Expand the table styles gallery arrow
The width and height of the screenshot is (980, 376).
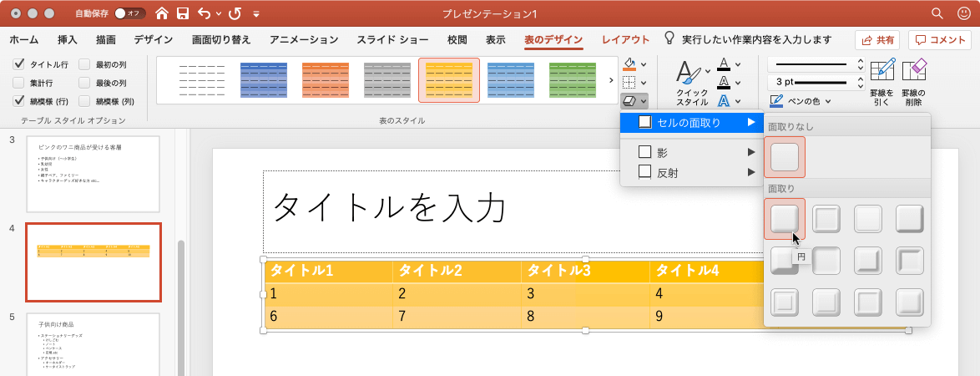point(611,80)
